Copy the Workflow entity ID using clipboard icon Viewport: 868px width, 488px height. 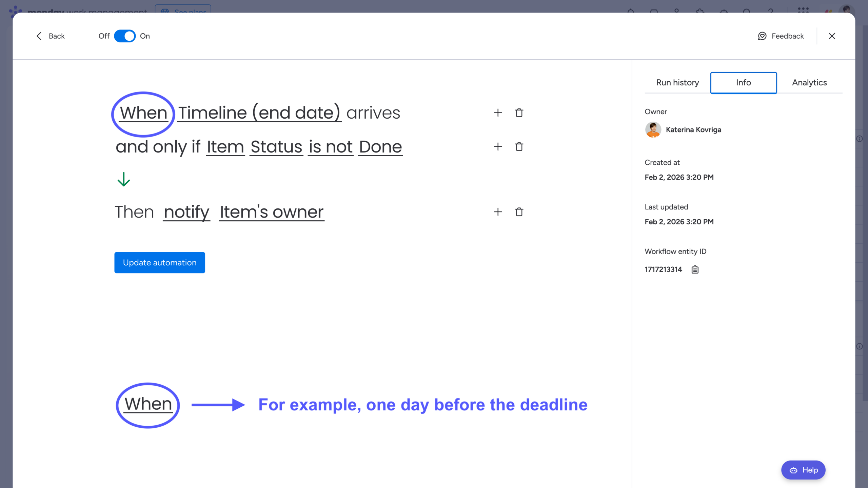coord(694,269)
